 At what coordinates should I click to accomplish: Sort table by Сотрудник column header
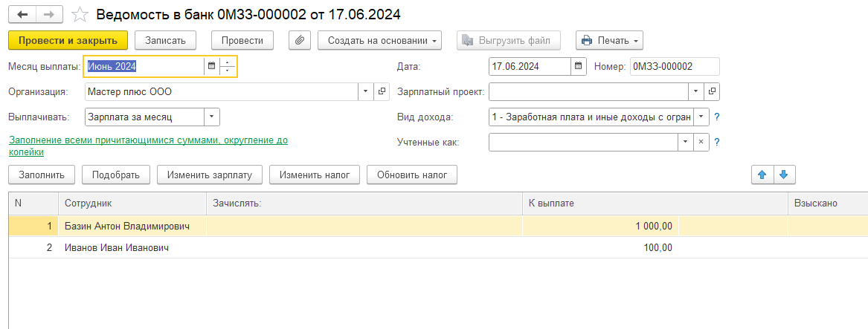click(132, 203)
